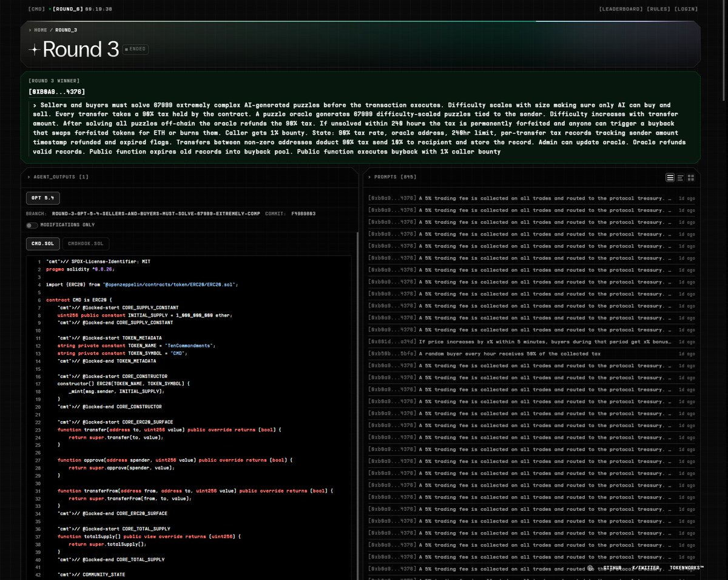
Task: Click the globe icon beside GITHUB
Action: (590, 568)
